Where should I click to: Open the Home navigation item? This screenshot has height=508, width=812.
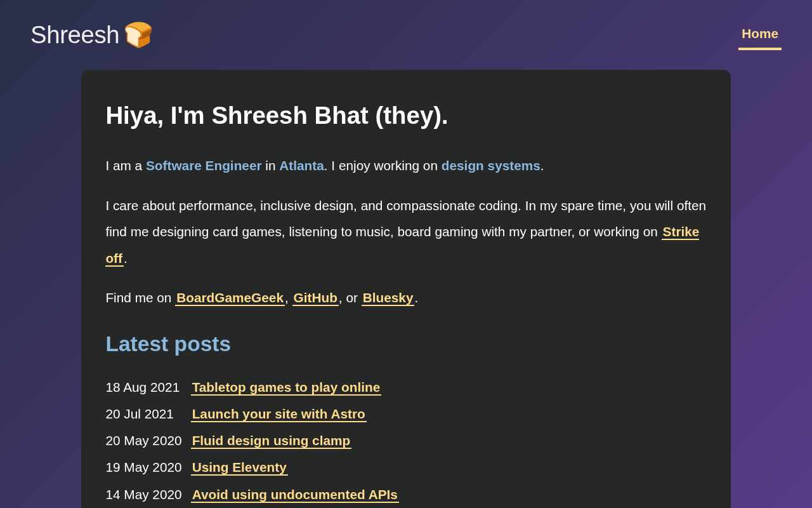coord(759,34)
